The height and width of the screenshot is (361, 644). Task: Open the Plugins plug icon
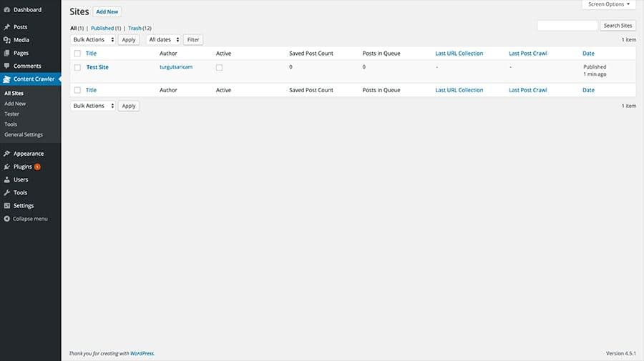[7, 167]
